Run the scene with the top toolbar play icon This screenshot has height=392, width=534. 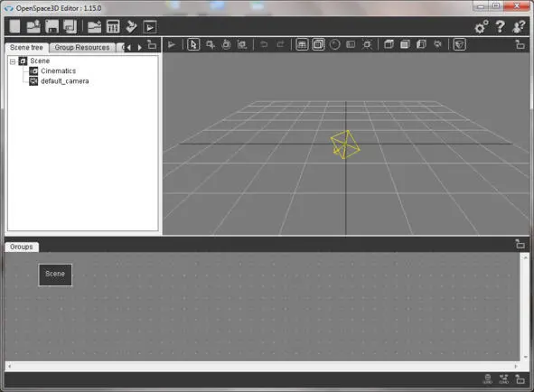pyautogui.click(x=150, y=27)
